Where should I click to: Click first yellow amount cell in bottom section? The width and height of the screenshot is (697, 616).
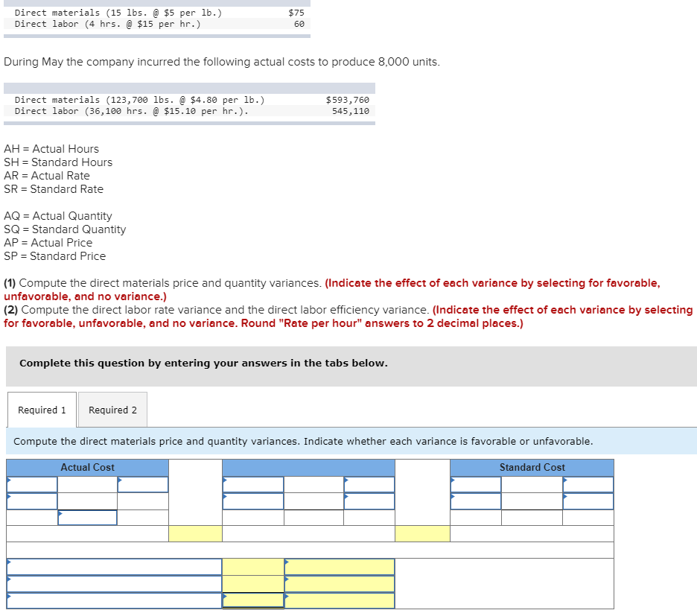point(252,566)
